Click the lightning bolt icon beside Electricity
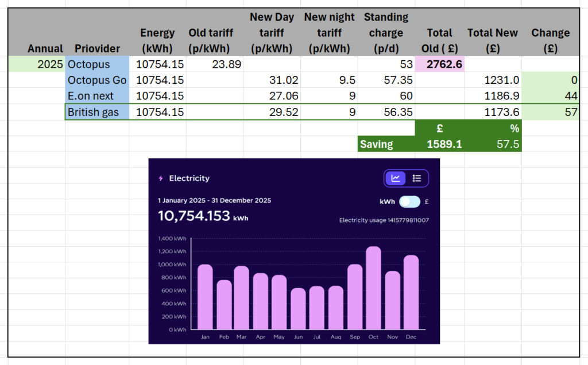Image resolution: width=588 pixels, height=365 pixels. 161,178
